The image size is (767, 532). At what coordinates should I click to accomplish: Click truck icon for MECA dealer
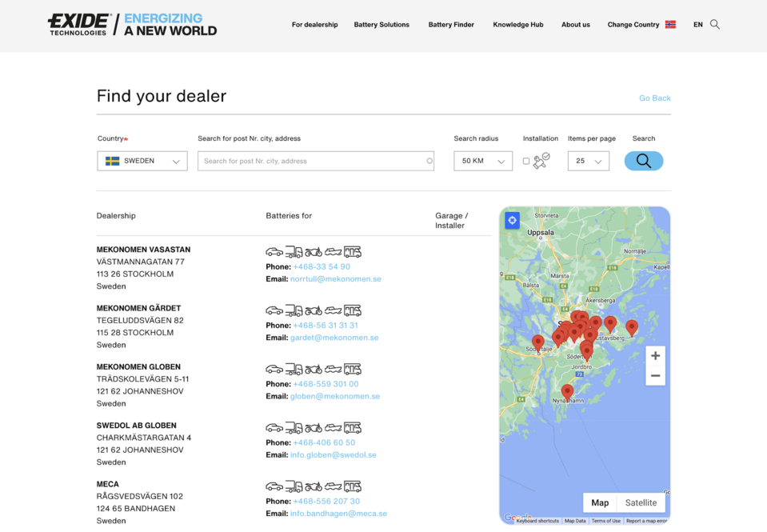294,486
